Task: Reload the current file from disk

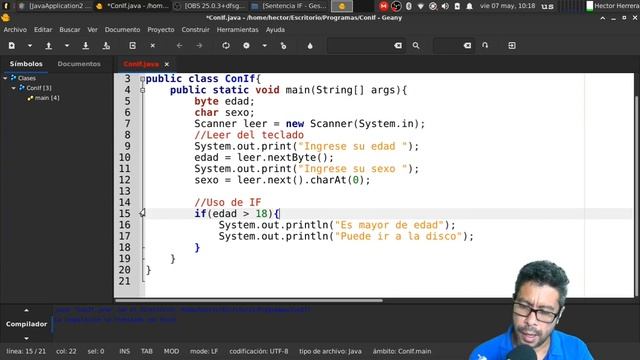Action: (x=132, y=46)
